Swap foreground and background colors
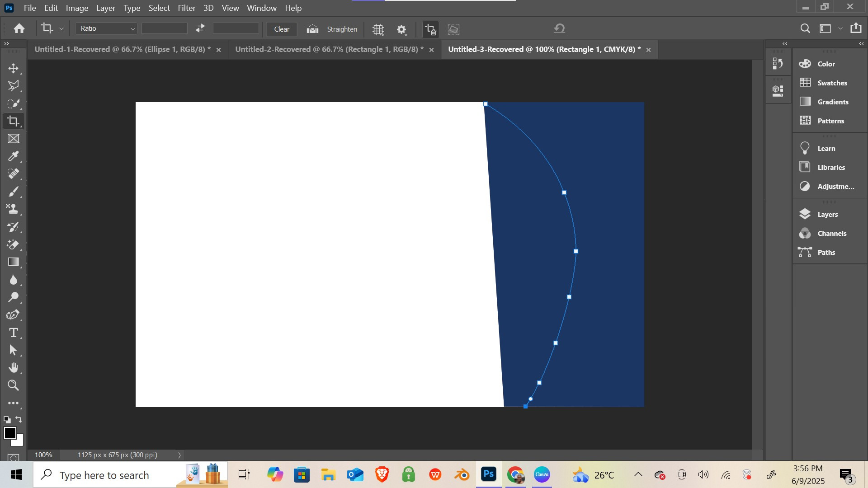This screenshot has width=868, height=488. (x=19, y=419)
